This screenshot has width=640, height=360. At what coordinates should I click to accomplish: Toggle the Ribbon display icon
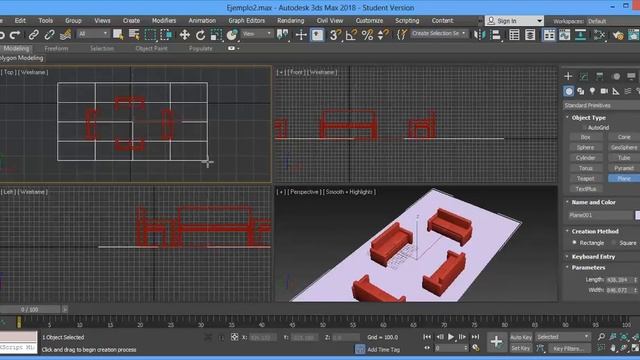549,35
